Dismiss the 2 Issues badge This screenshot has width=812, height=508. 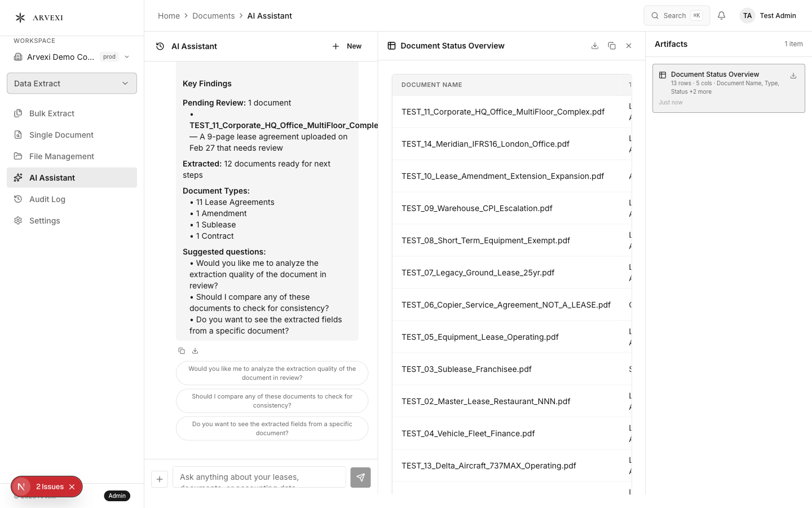[72, 487]
